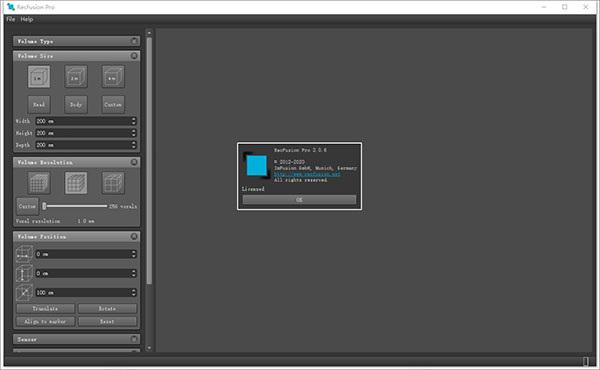This screenshot has height=370, width=600.
Task: Click the side panel scrollbar down arrow
Action: point(149,348)
